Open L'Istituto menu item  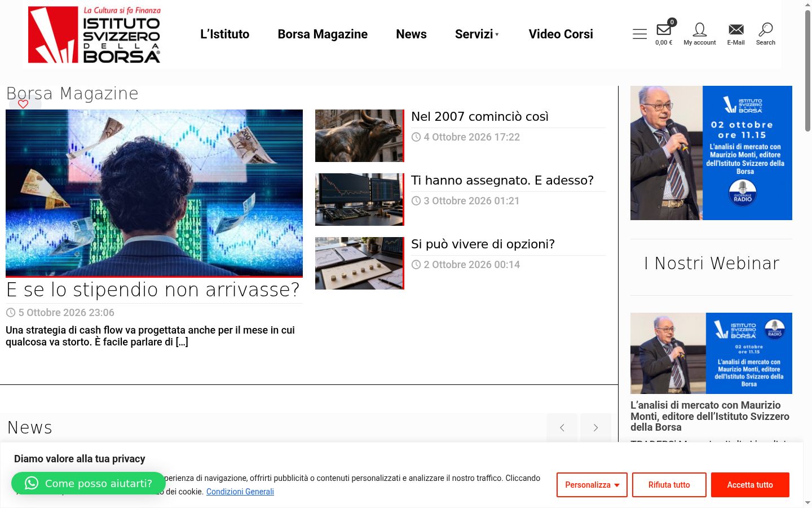225,34
